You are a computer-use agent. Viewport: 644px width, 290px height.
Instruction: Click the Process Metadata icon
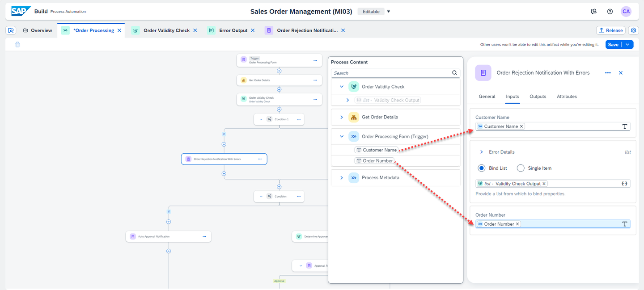point(354,177)
